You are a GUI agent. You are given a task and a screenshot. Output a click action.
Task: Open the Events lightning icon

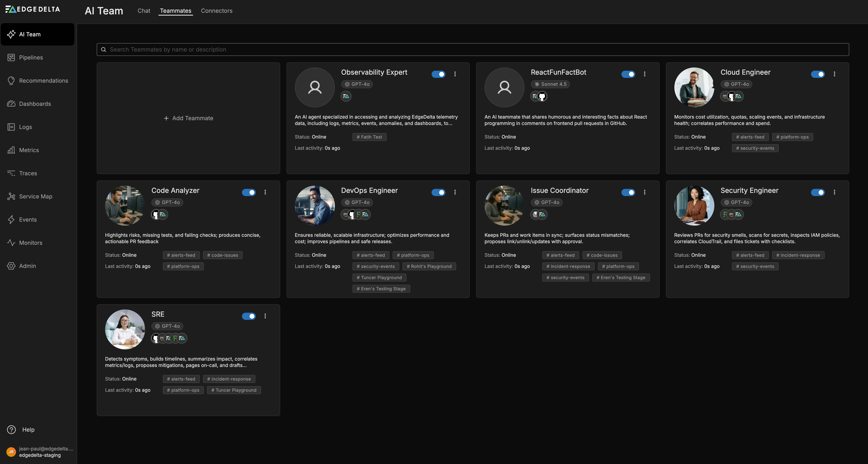[11, 220]
